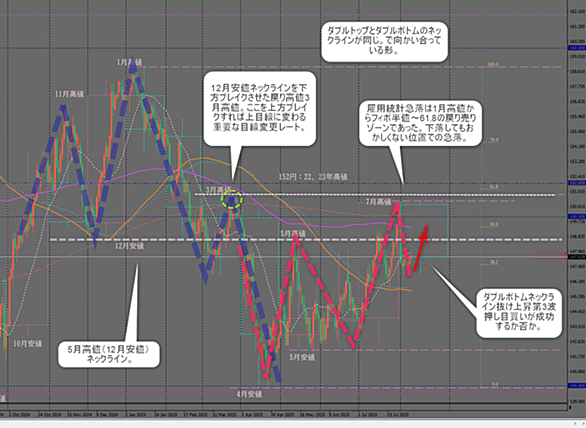Viewport: 586px width, 428px height.
Task: Click the blue 152.000 price tag on the scale
Action: point(577,183)
